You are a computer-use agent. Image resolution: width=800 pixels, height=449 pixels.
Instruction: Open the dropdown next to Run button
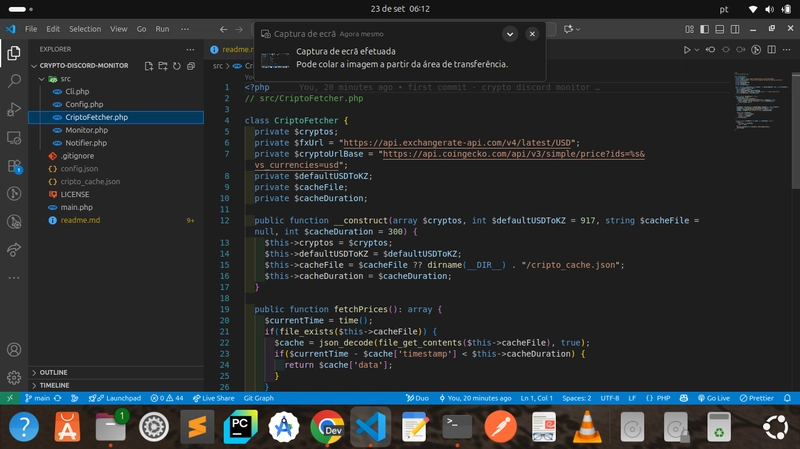pos(699,49)
